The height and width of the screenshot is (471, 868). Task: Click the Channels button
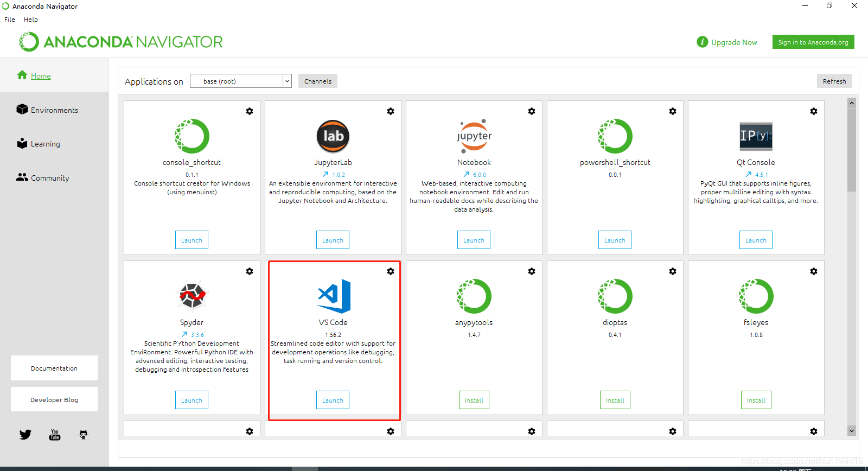point(318,81)
